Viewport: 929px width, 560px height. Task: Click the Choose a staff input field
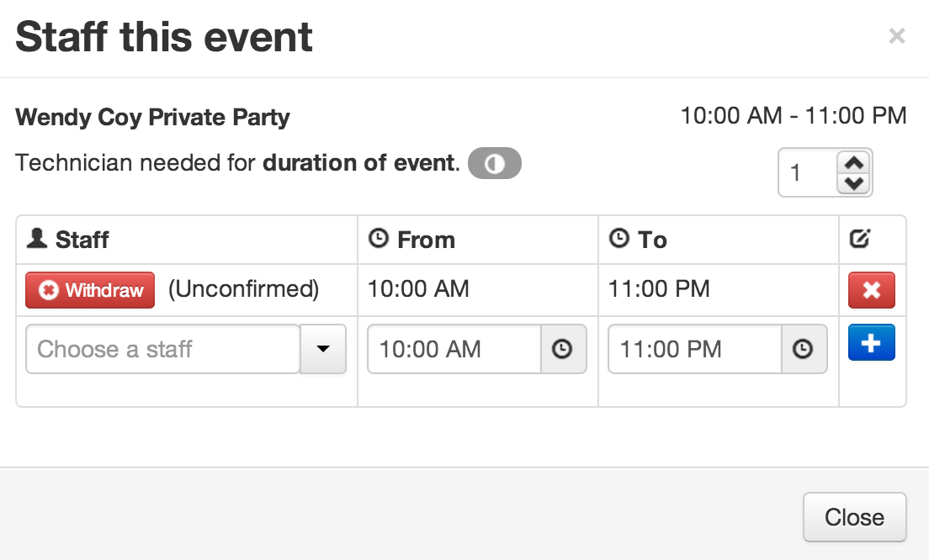[162, 349]
